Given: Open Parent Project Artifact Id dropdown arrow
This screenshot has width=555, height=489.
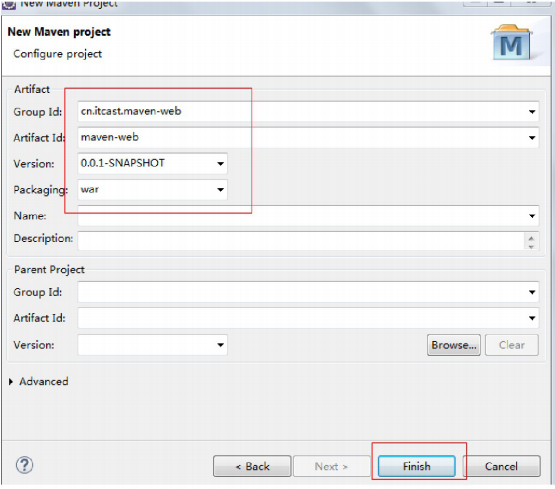Looking at the screenshot, I should coord(532,318).
